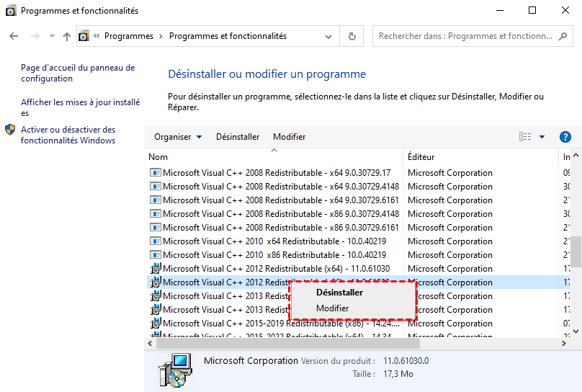The height and width of the screenshot is (392, 582).
Task: Select Visual C++ 2010 x86 Redistributable row
Action: point(359,255)
